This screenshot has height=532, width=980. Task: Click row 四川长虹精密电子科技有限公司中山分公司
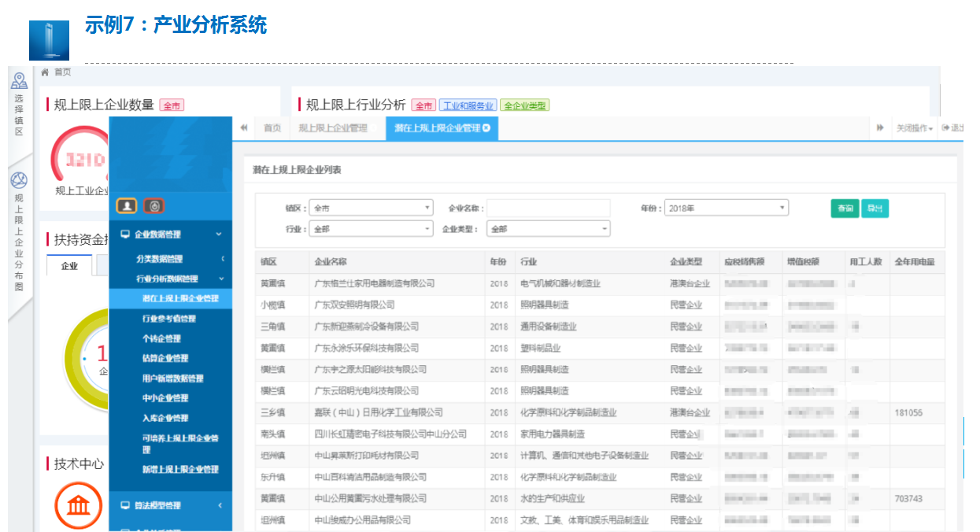point(601,434)
